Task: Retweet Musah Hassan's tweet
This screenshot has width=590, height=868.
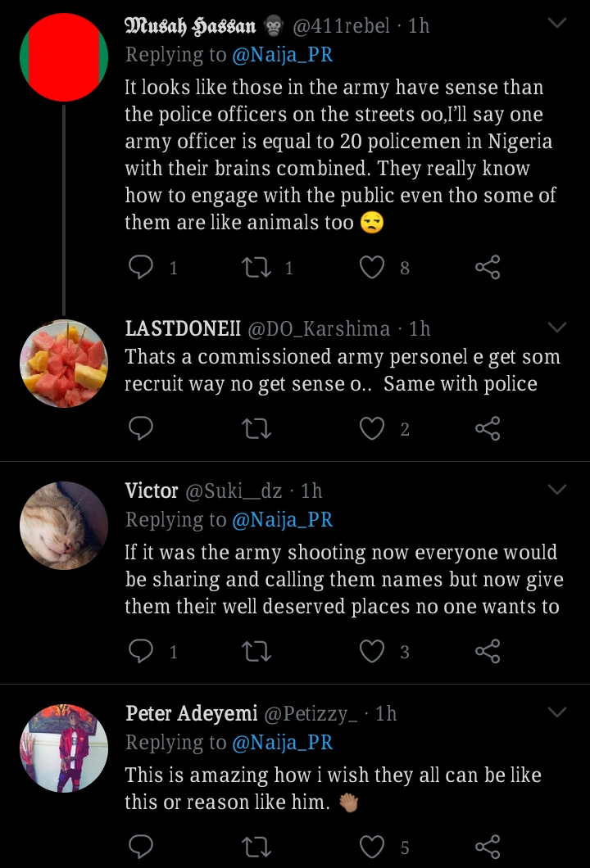Action: (x=257, y=267)
